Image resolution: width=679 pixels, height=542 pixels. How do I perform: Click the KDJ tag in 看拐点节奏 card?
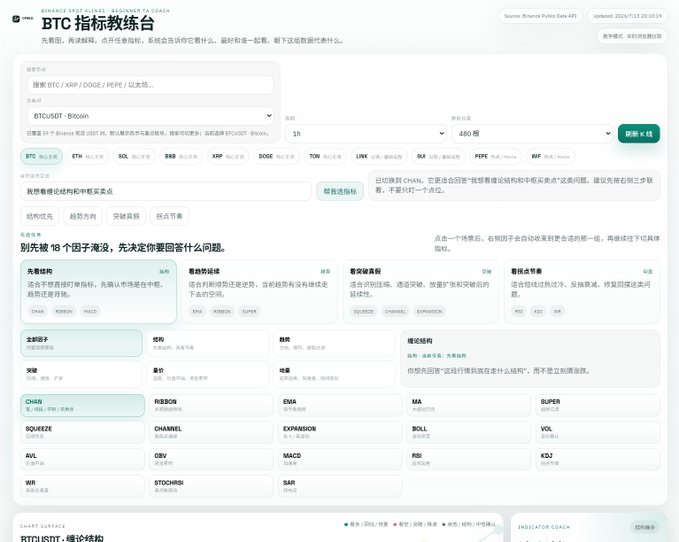538,311
